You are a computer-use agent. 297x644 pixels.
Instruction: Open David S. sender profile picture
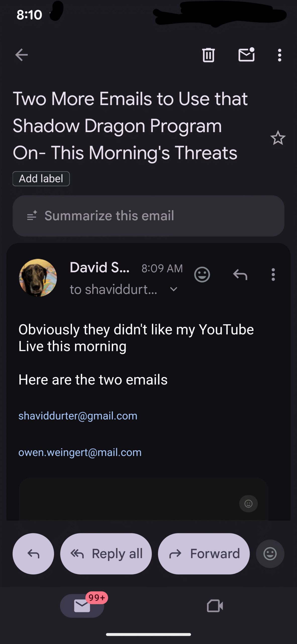(x=38, y=278)
